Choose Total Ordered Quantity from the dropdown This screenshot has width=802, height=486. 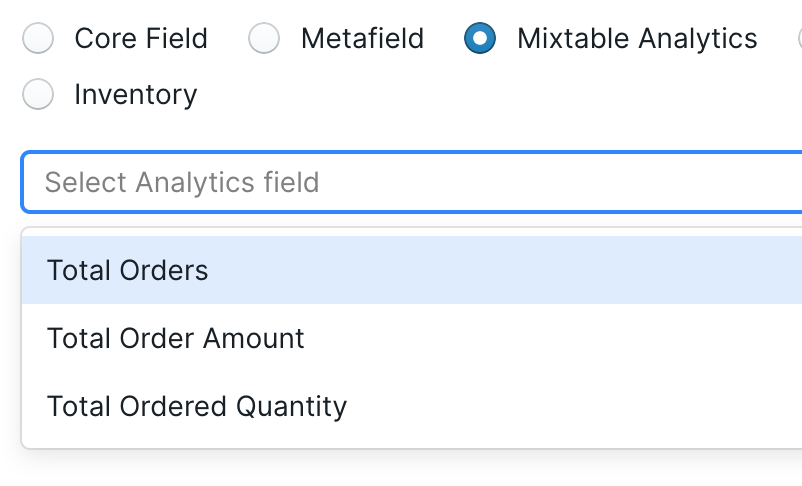(x=197, y=406)
